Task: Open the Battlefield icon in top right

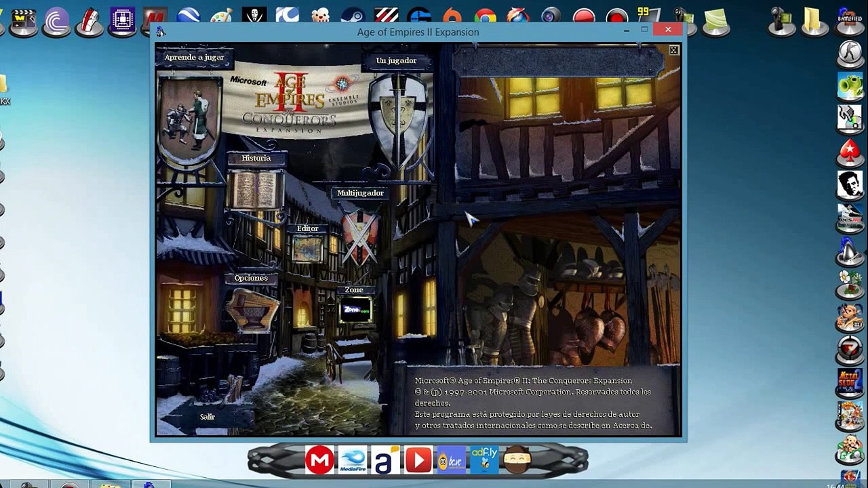Action: click(x=850, y=20)
